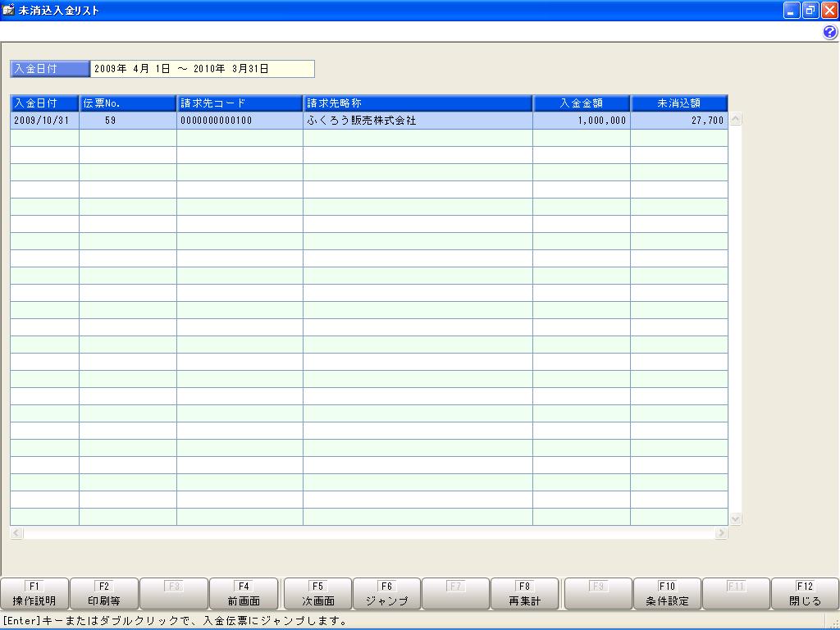Viewport: 840px width, 630px height.
Task: Click the 伝票No. column header
Action: (x=127, y=103)
